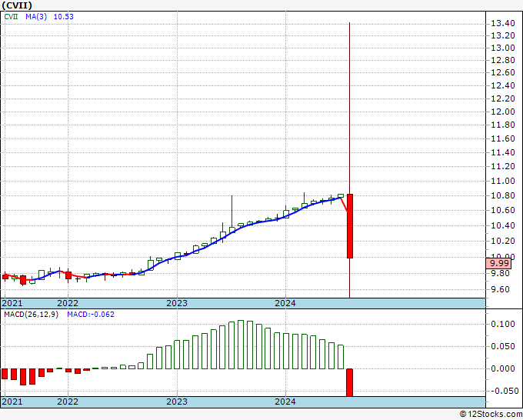Image resolution: width=523 pixels, height=420 pixels.
Task: Click the 10.20 price axis label
Action: (x=503, y=241)
